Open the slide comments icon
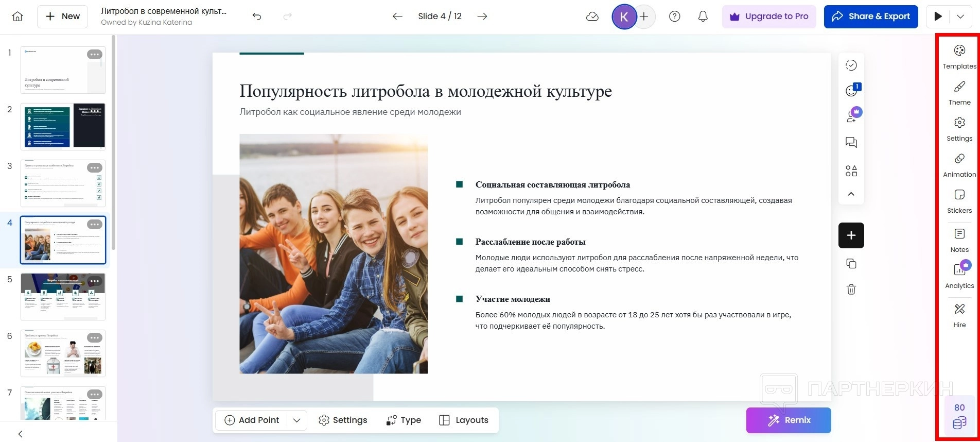The image size is (980, 442). 851,143
